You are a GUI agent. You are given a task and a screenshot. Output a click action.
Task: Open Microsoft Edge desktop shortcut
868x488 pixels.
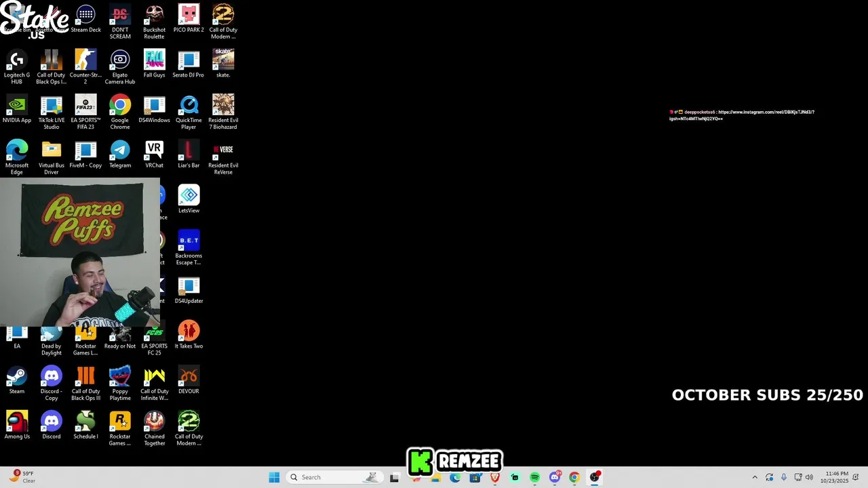coord(17,157)
